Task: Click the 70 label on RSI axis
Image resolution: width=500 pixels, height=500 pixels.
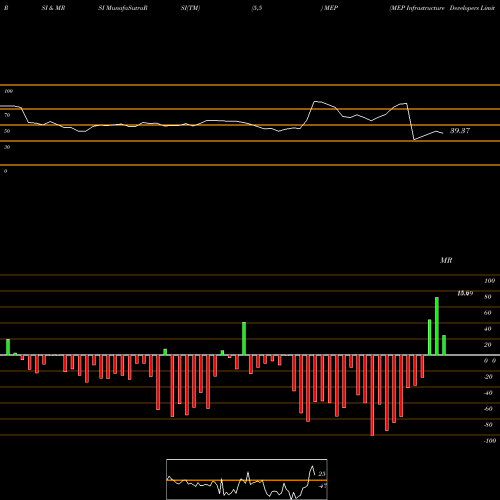Action: pyautogui.click(x=7, y=115)
